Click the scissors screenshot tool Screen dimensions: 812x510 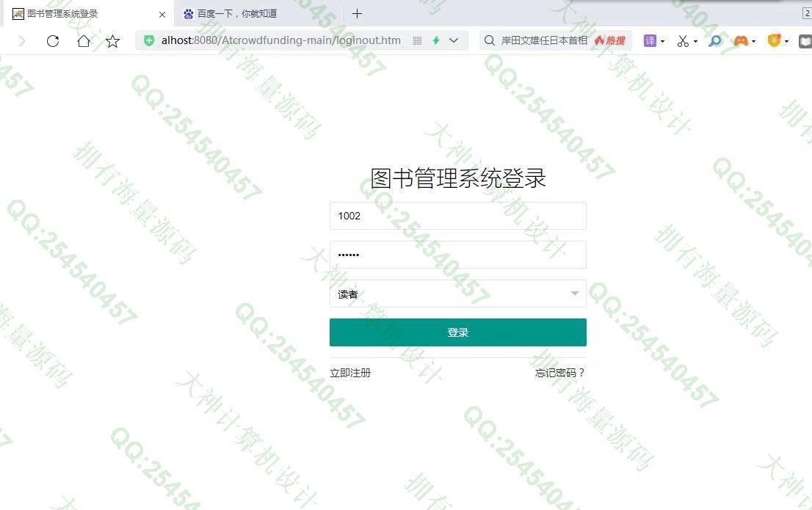point(683,41)
